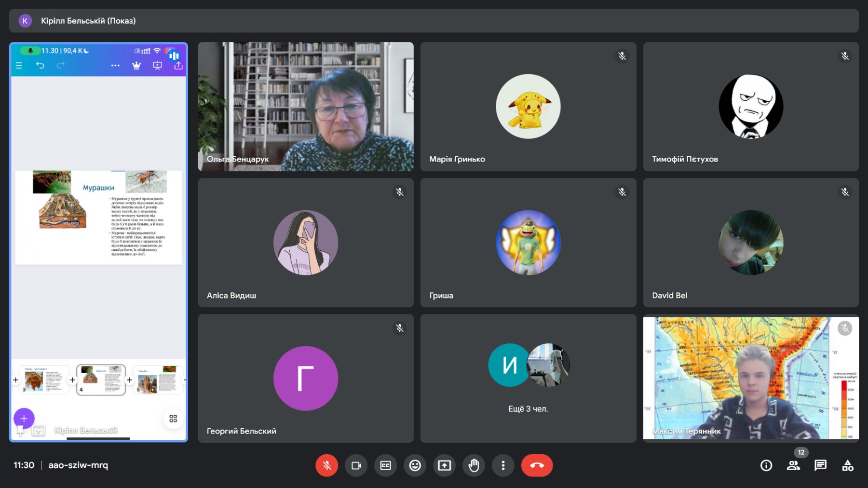Unmute microphone using red mic button
The height and width of the screenshot is (488, 868).
[x=326, y=465]
